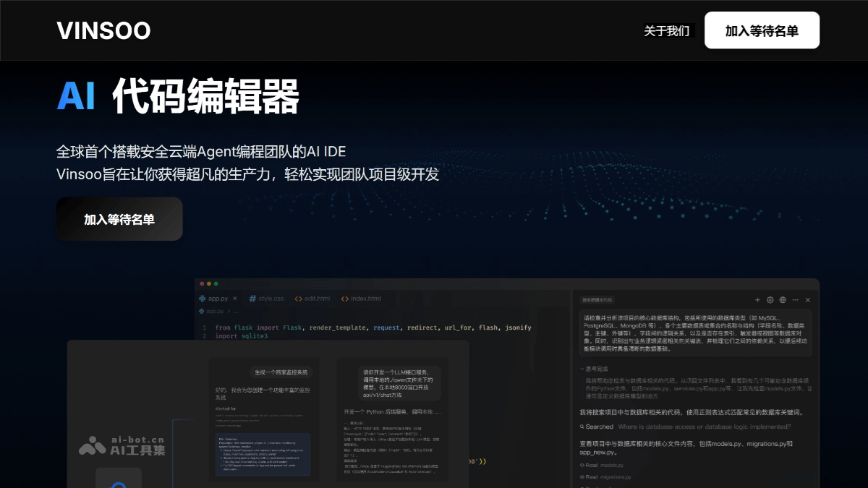This screenshot has height=488, width=868.
Task: Collapse the 思考完成 section
Action: click(x=581, y=369)
